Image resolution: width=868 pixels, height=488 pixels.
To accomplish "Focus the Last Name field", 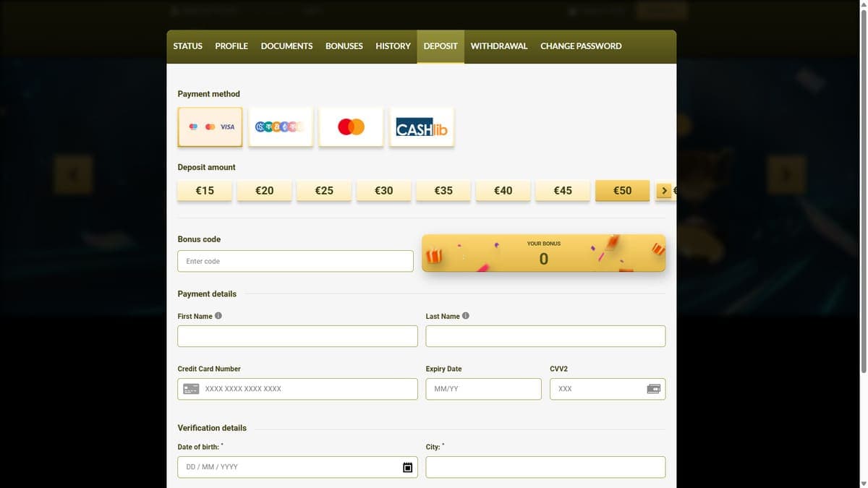I will pyautogui.click(x=545, y=336).
